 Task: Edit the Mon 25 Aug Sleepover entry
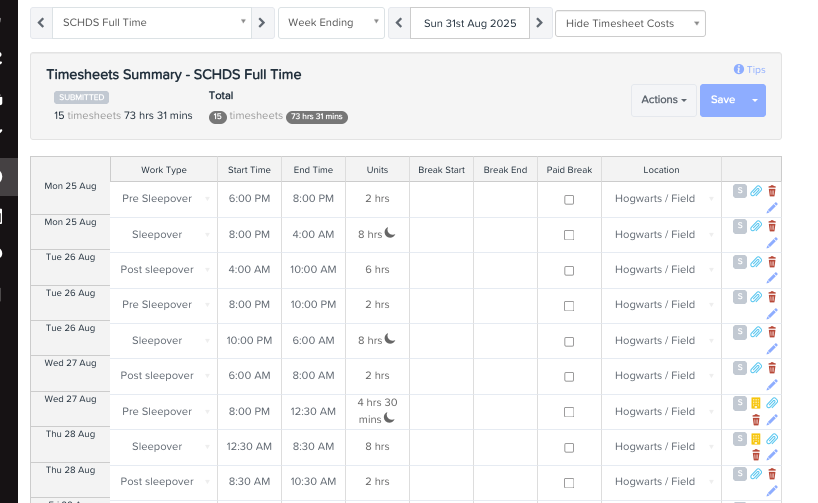[772, 243]
